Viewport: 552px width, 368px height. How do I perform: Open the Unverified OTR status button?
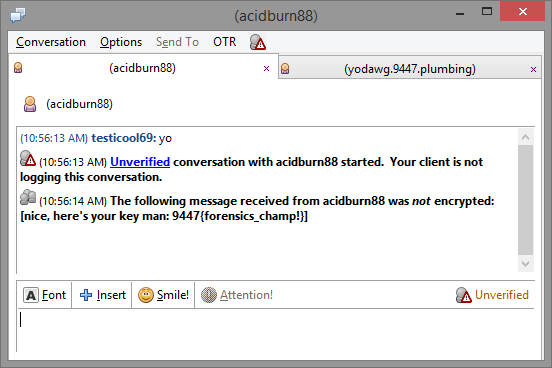(x=492, y=295)
